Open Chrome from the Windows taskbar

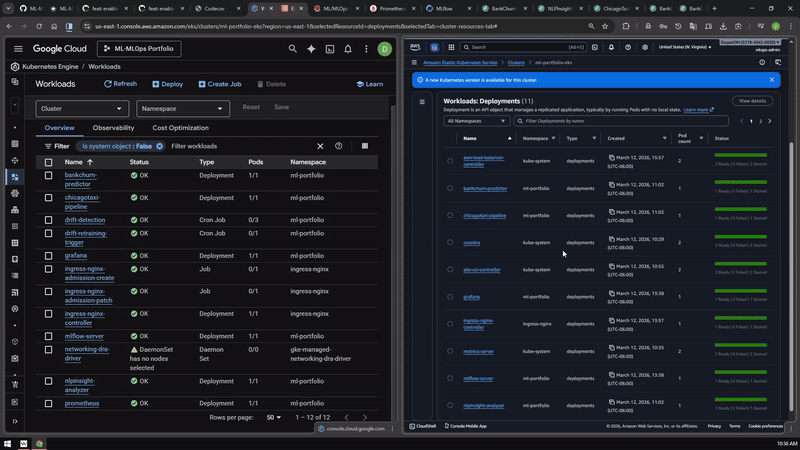click(39, 444)
